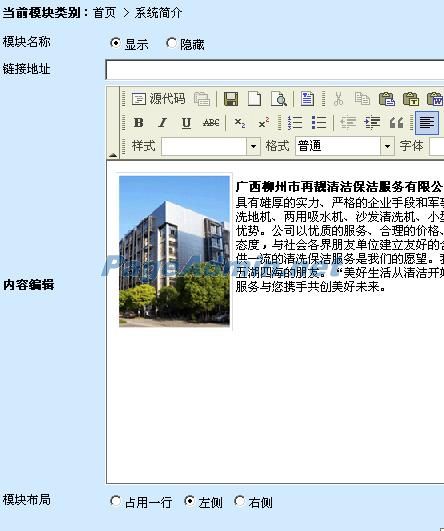This screenshot has width=444, height=531.
Task: Click the 源代码 source view button
Action: pos(158,99)
